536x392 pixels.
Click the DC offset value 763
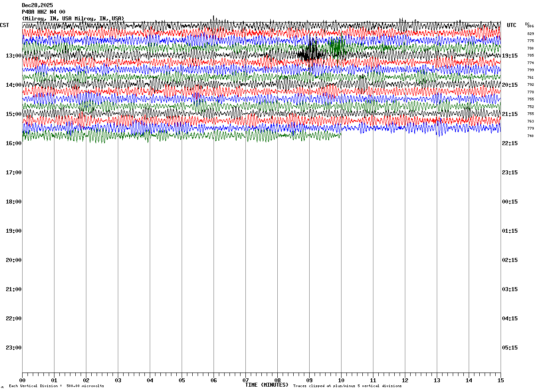(530, 121)
